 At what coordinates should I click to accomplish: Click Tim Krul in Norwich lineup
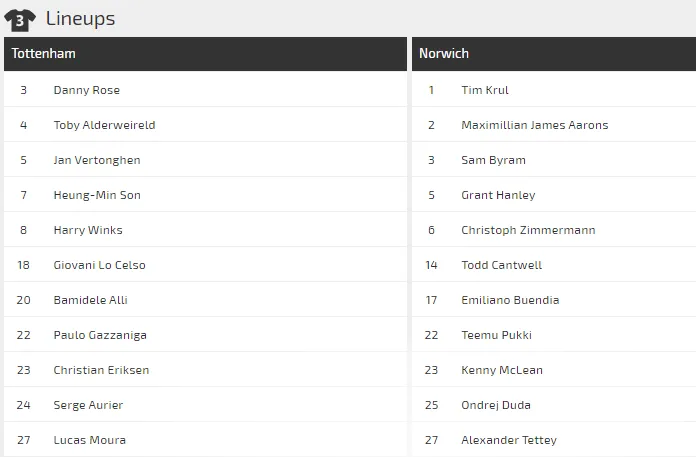coord(485,90)
